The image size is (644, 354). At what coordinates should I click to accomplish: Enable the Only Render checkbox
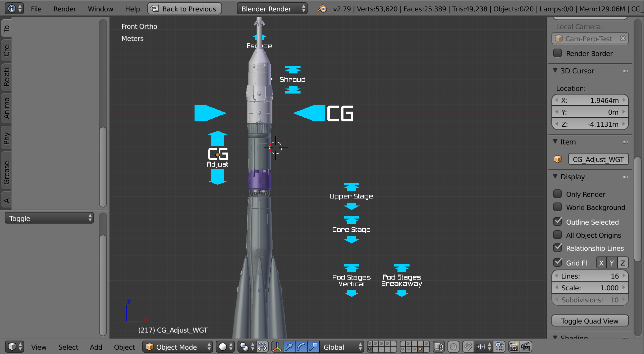click(x=557, y=194)
